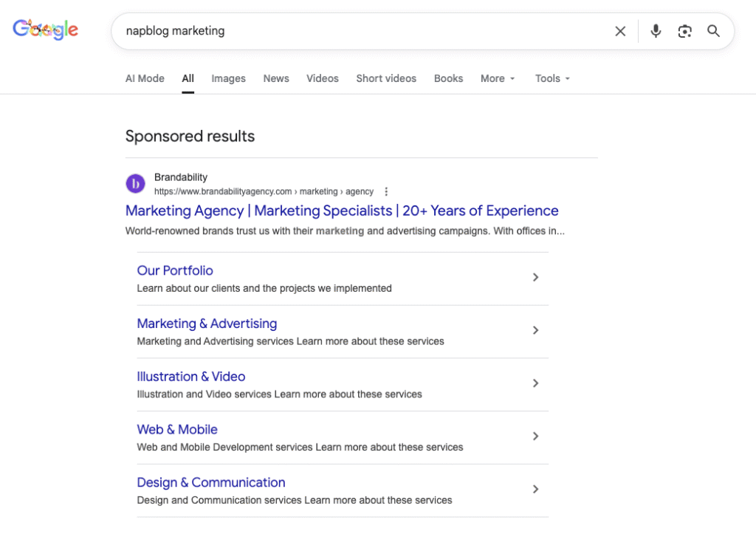The width and height of the screenshot is (756, 537).
Task: Click the magnifying glass search icon
Action: (x=713, y=31)
